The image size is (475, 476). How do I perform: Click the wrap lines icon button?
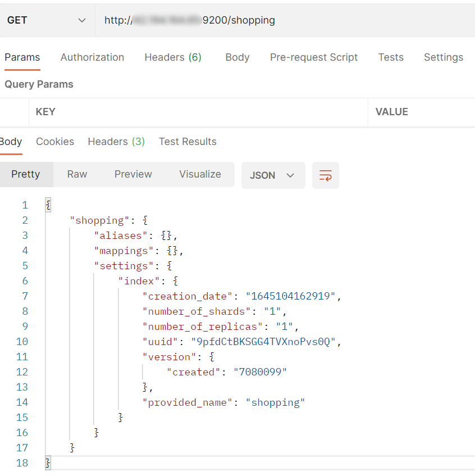pyautogui.click(x=326, y=175)
